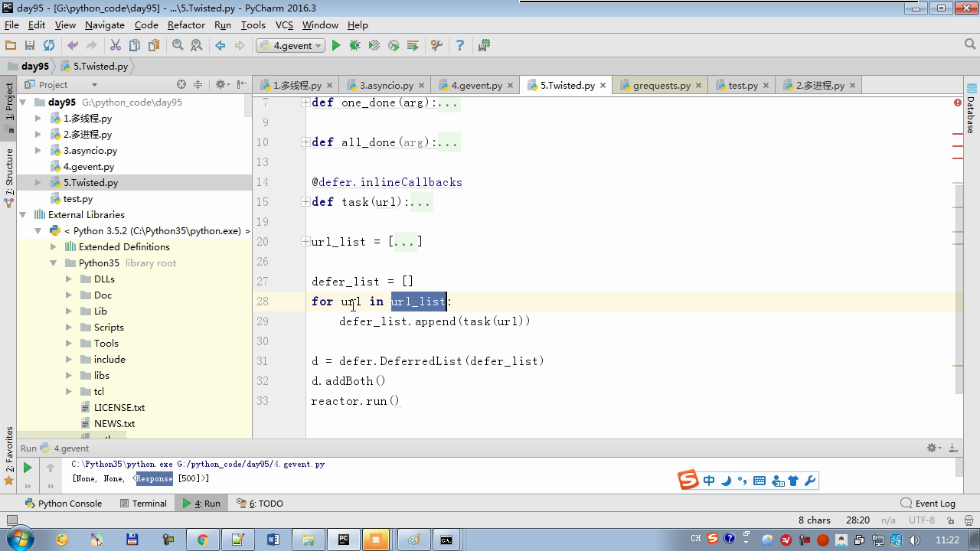Expand the folded one_done function
980x551 pixels.
pos(305,103)
